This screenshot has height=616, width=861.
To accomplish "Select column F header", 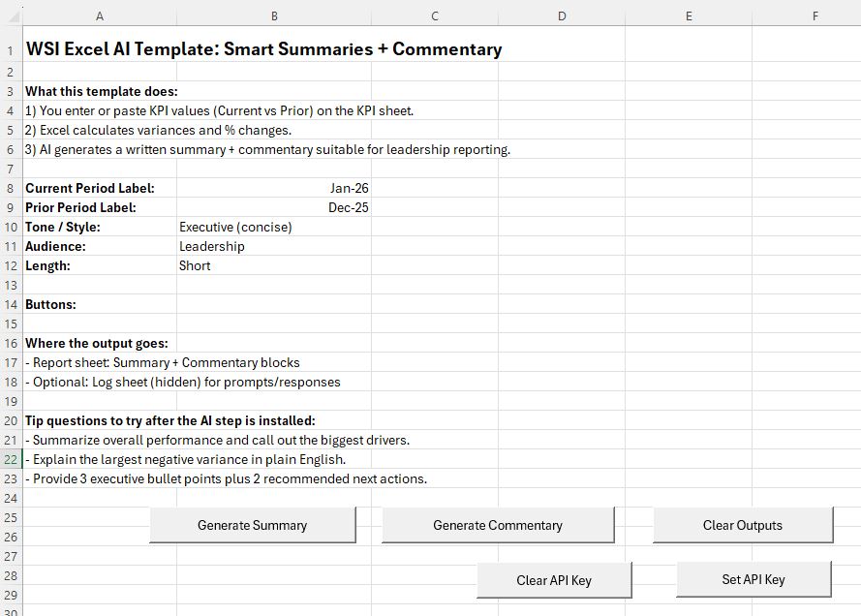I will click(815, 15).
